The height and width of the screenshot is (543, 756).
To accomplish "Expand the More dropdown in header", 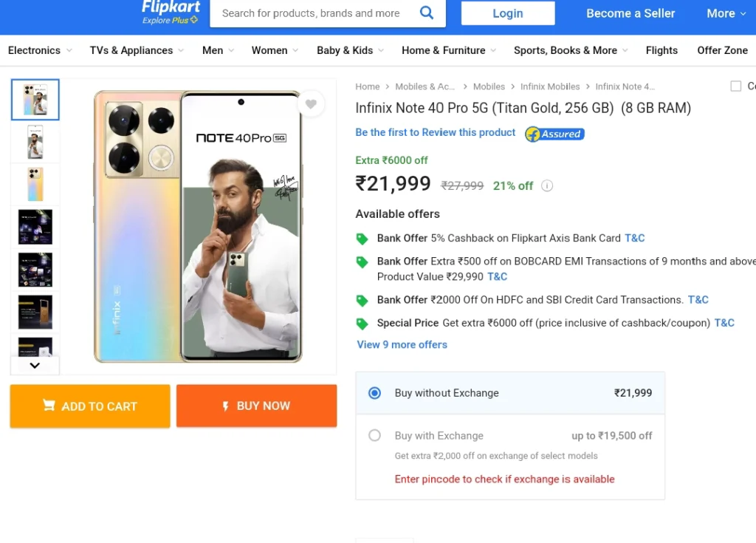I will [726, 13].
